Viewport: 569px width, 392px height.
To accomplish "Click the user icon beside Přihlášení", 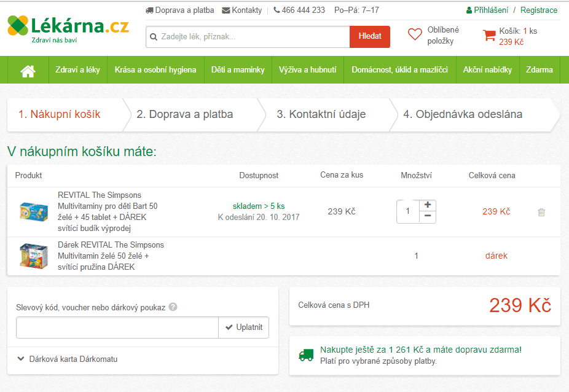I will point(469,10).
